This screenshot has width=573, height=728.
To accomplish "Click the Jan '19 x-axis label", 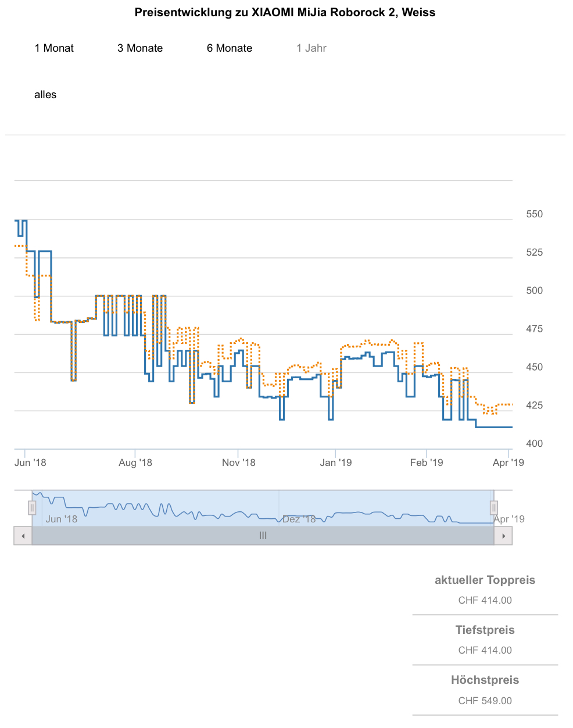I will point(336,462).
